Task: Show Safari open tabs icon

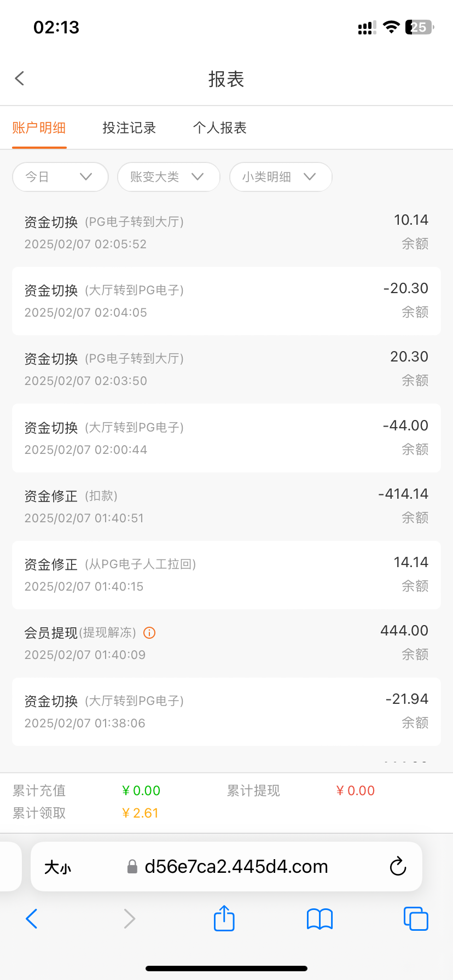Action: 416,919
